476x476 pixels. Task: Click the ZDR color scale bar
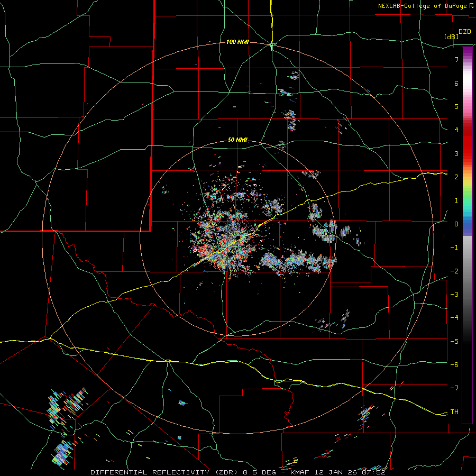point(467,235)
